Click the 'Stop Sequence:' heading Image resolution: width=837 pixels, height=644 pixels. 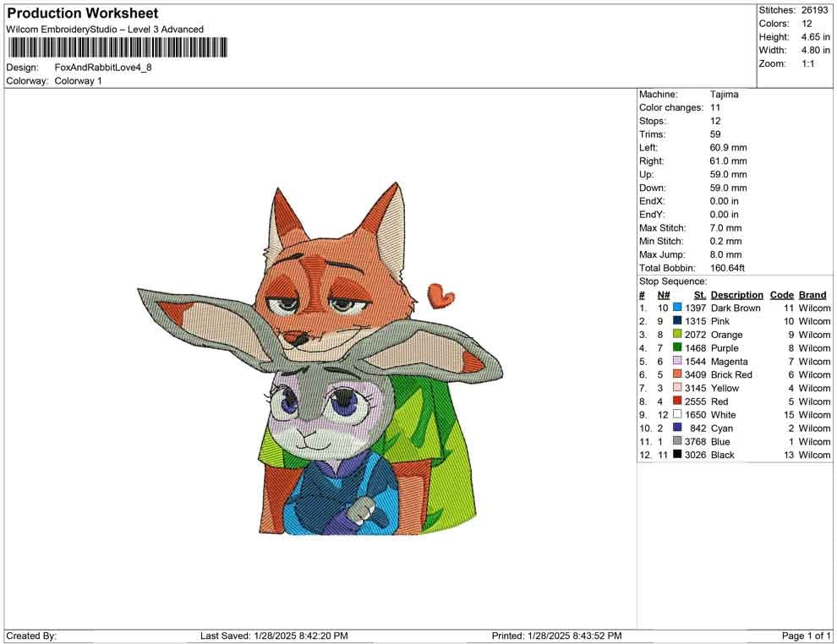[x=673, y=281]
